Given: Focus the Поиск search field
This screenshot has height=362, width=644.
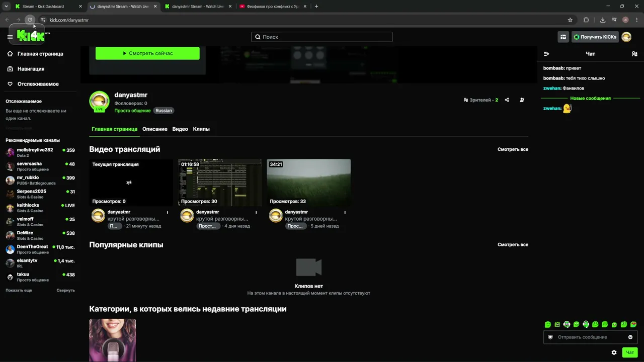Looking at the screenshot, I should point(322,37).
